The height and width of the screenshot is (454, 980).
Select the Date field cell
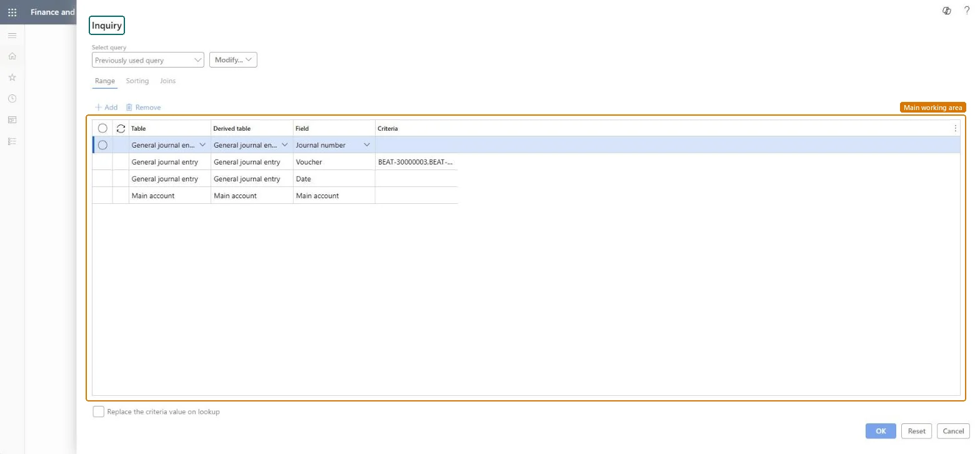(x=334, y=179)
